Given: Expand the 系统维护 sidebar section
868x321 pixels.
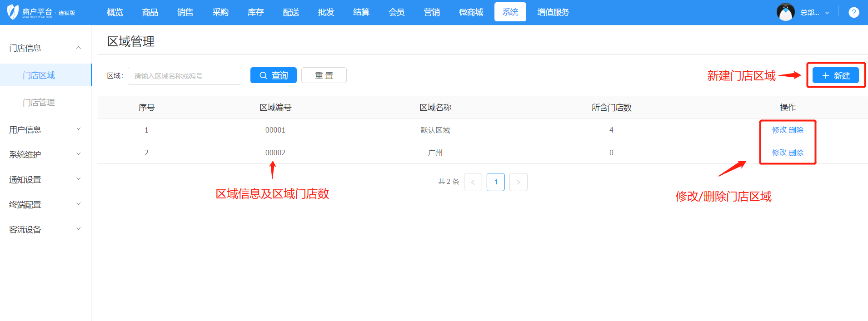Looking at the screenshot, I should click(45, 155).
